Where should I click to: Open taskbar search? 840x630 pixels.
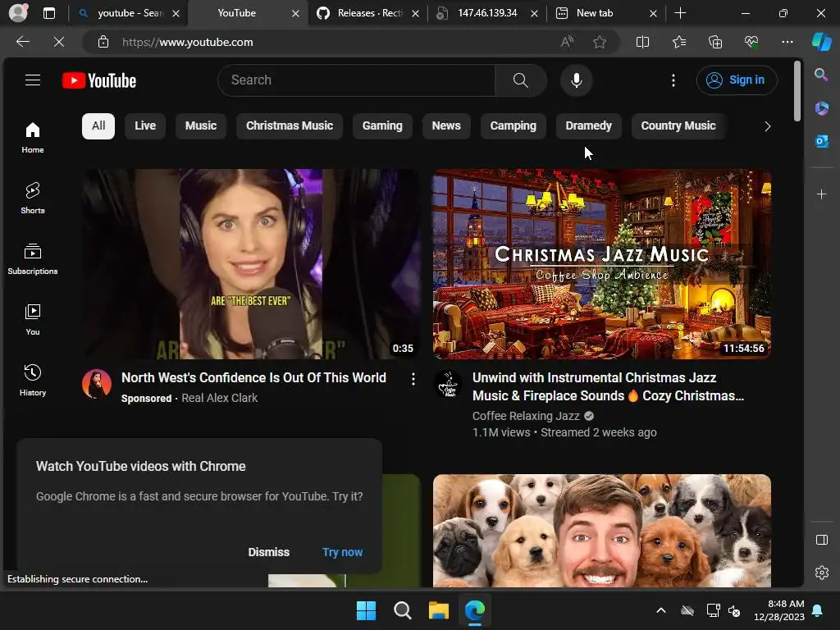pos(402,610)
